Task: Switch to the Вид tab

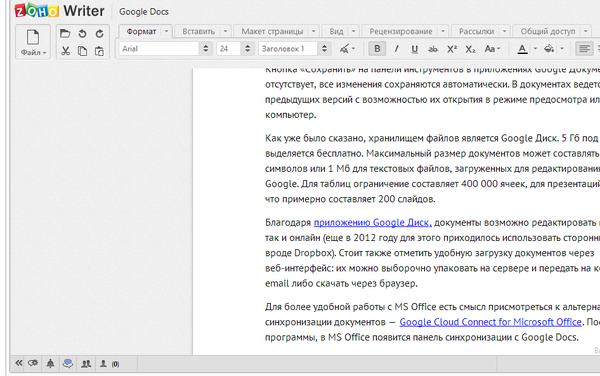Action: click(336, 31)
